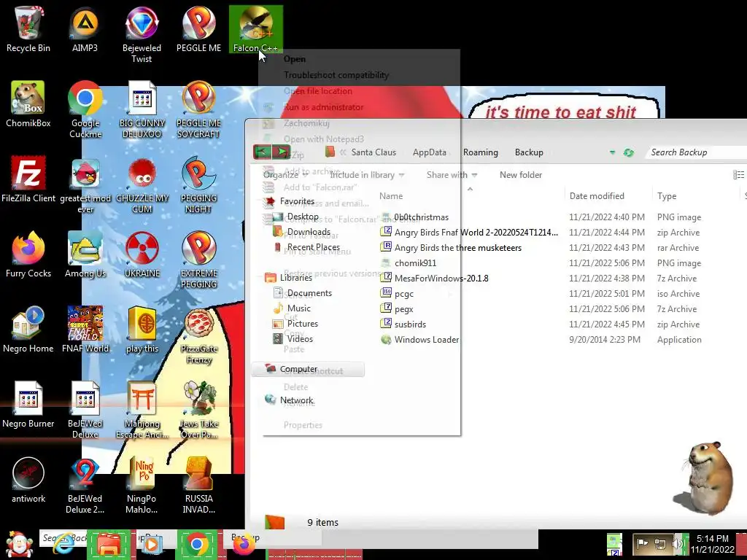Select the antiwork desktop icon
This screenshot has width=747, height=560.
(28, 480)
